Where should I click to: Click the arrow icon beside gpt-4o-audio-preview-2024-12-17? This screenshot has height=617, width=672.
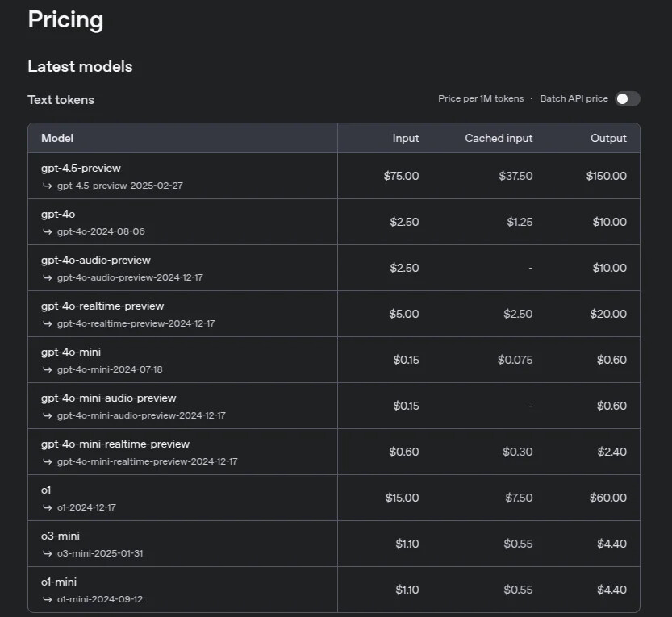(47, 277)
